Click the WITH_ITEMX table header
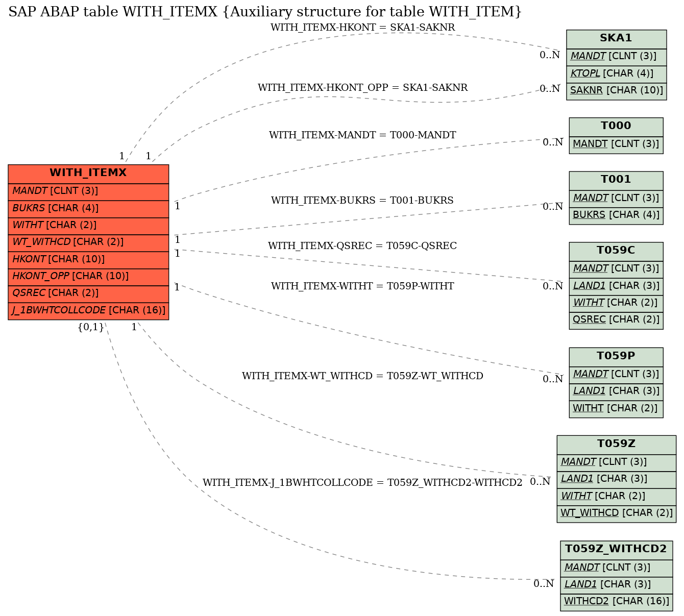 coord(88,174)
